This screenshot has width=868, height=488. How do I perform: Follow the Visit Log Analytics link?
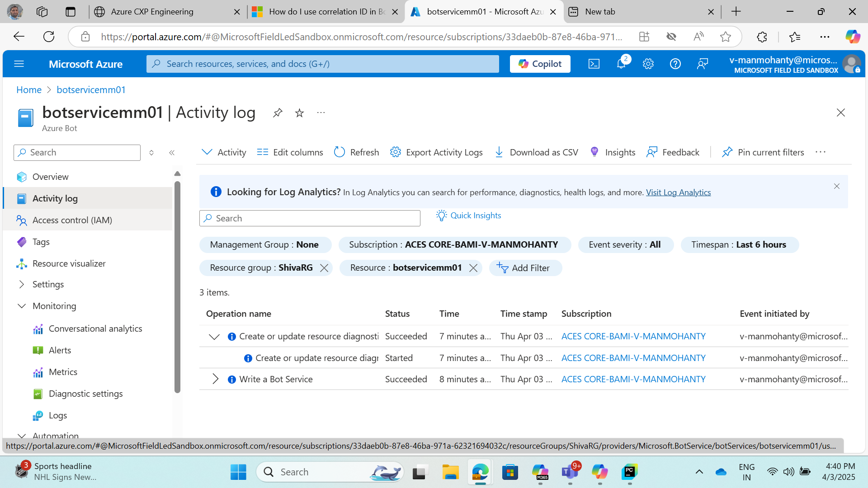pos(678,192)
